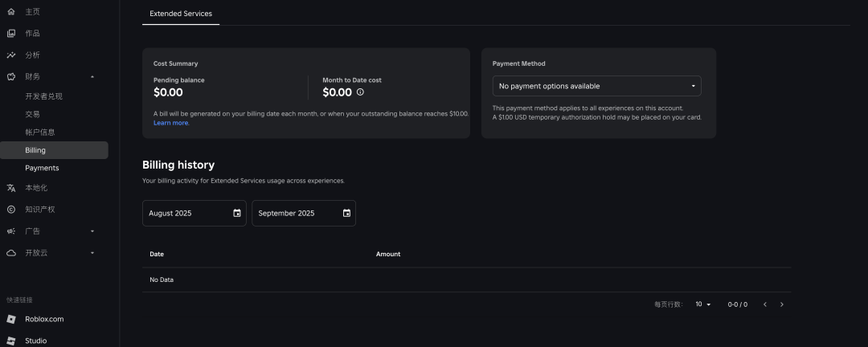
Task: Click the Learn more link
Action: (170, 123)
